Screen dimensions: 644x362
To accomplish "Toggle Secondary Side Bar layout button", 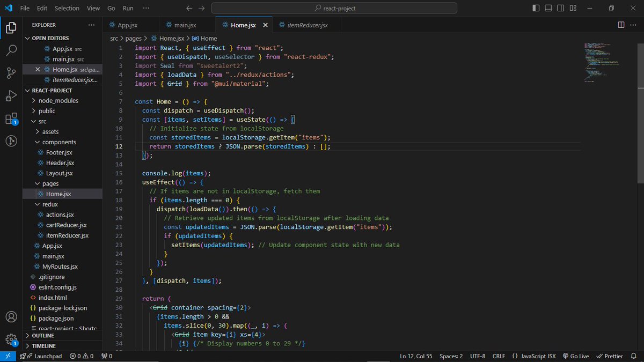I will pyautogui.click(x=561, y=8).
